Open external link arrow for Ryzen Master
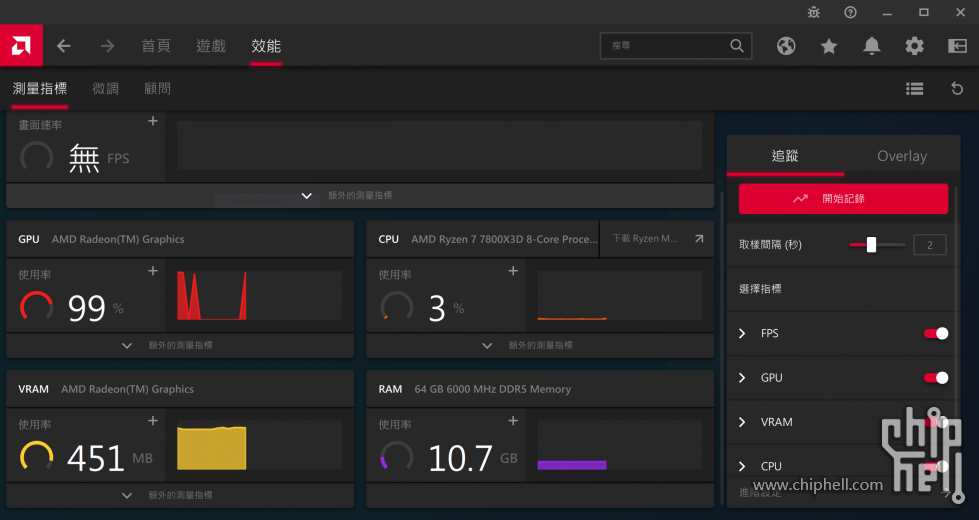Screen dimensions: 979x520 pos(699,238)
